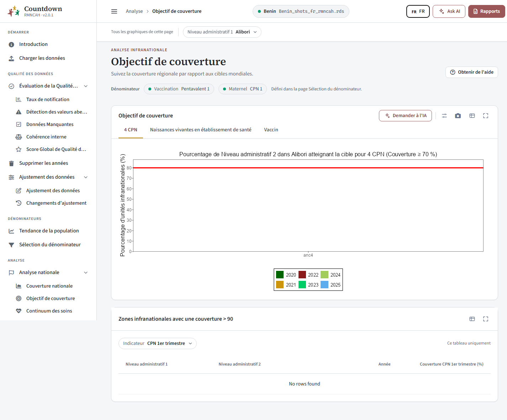The image size is (507, 420).
Task: Collapse Évaluation de la Qualité section
Action: click(x=86, y=86)
